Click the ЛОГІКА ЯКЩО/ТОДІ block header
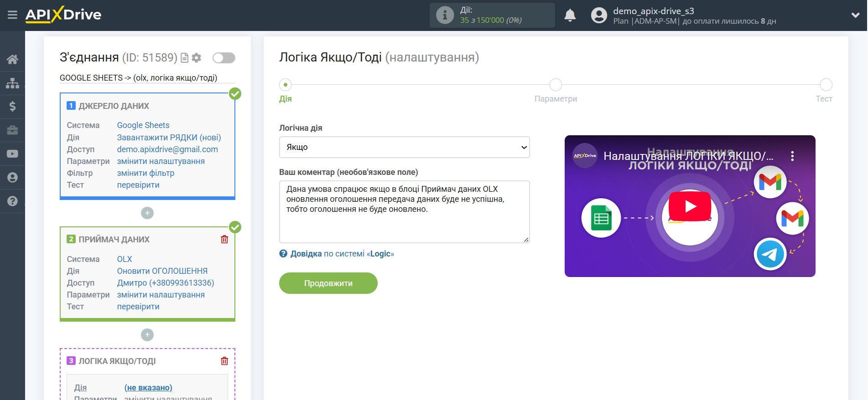 (117, 361)
